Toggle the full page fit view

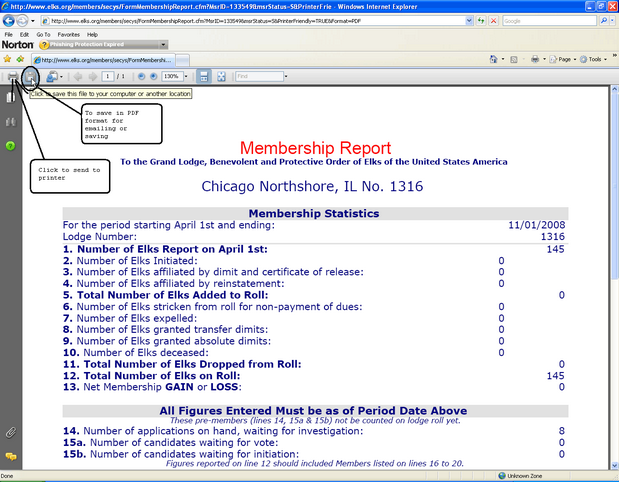coord(221,77)
